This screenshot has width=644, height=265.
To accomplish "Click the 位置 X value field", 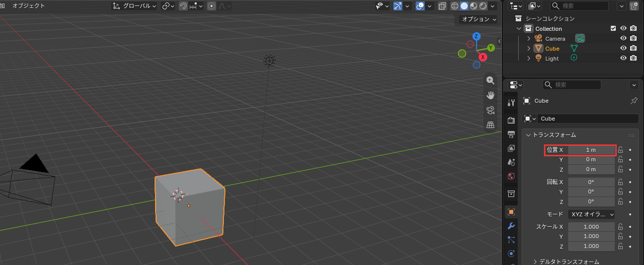I will 591,149.
